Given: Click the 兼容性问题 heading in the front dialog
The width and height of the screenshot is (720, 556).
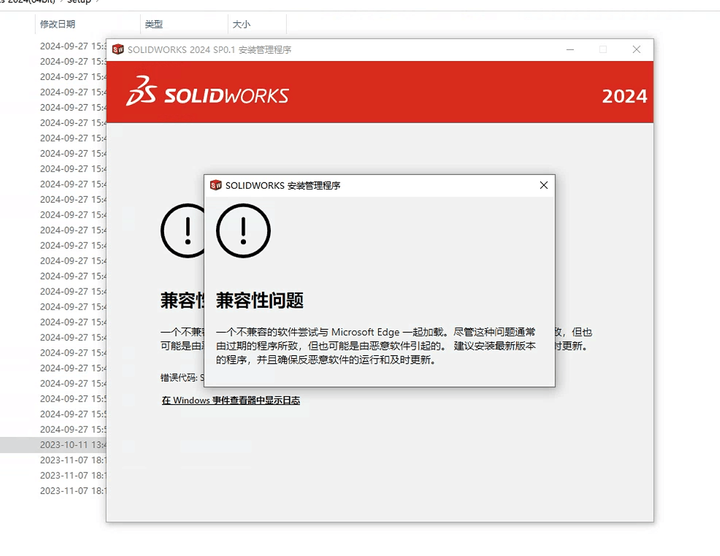Looking at the screenshot, I should (260, 301).
